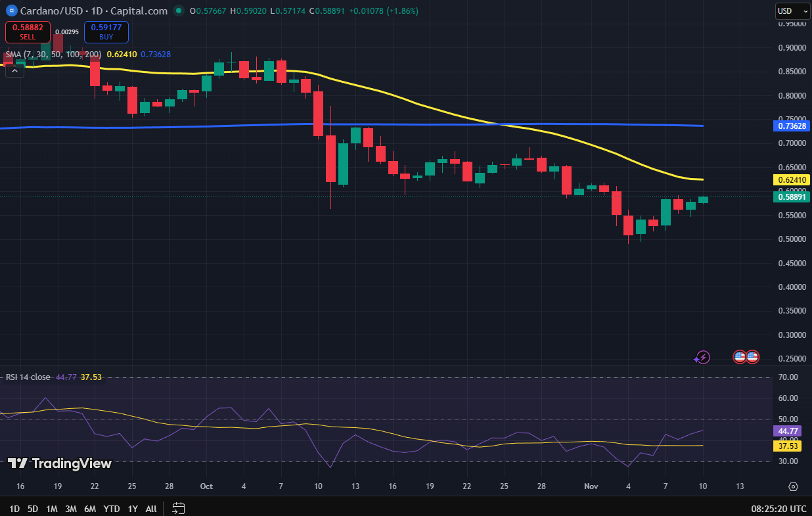Click the Nov label on time axis

point(591,486)
